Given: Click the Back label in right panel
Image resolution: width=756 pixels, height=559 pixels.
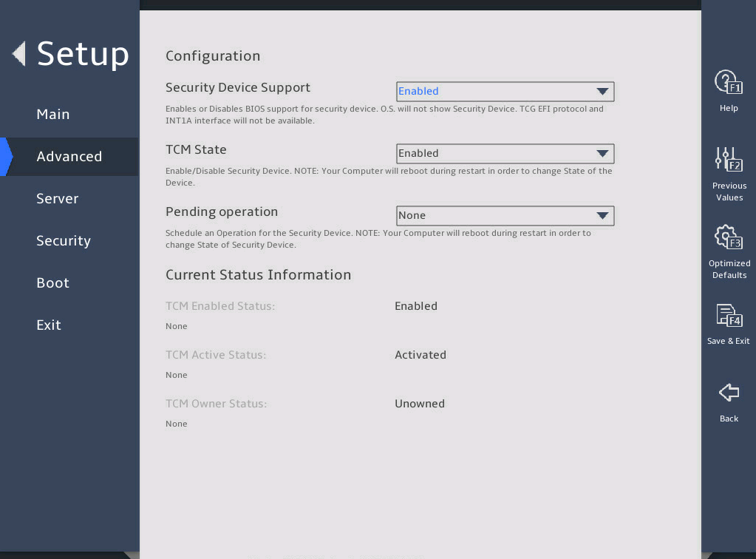Looking at the screenshot, I should pyautogui.click(x=729, y=419).
